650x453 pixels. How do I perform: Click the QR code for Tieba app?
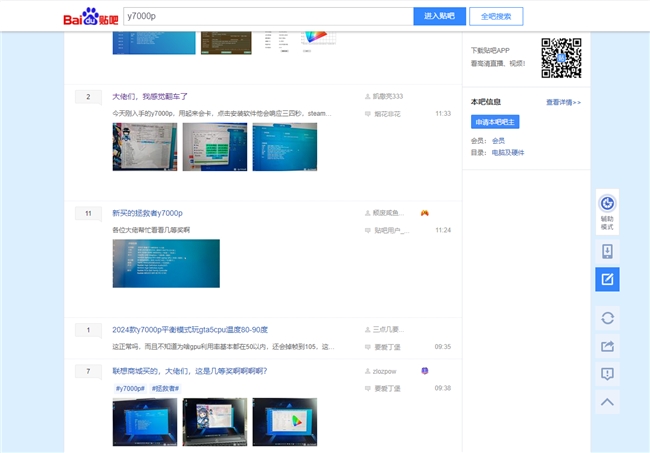[x=561, y=58]
